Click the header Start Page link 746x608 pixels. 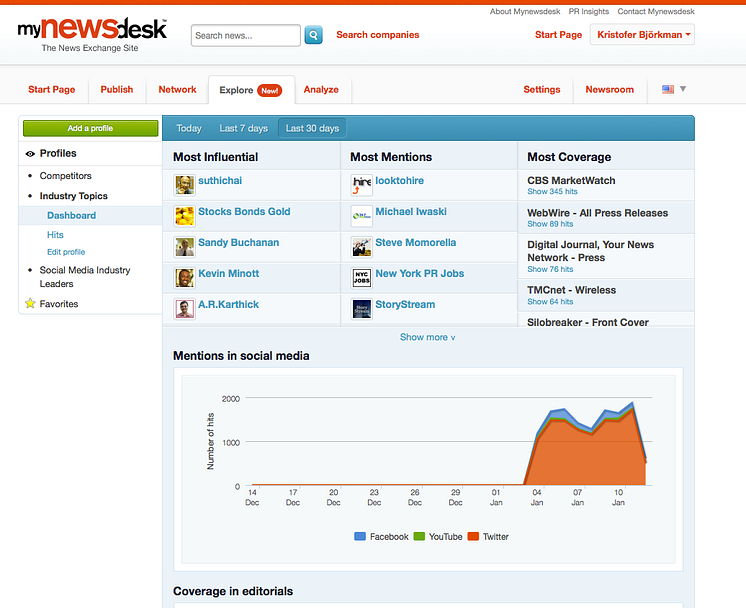[x=558, y=35]
